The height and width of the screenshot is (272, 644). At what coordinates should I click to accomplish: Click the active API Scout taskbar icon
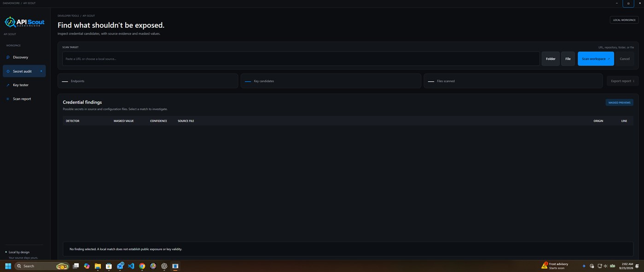pos(175,266)
